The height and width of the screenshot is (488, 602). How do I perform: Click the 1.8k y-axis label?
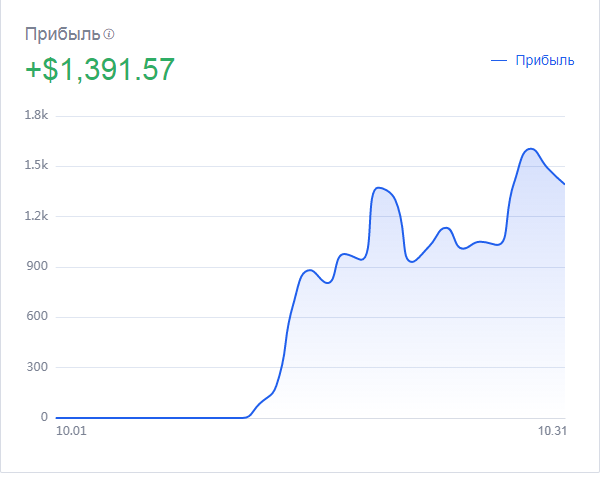(37, 115)
